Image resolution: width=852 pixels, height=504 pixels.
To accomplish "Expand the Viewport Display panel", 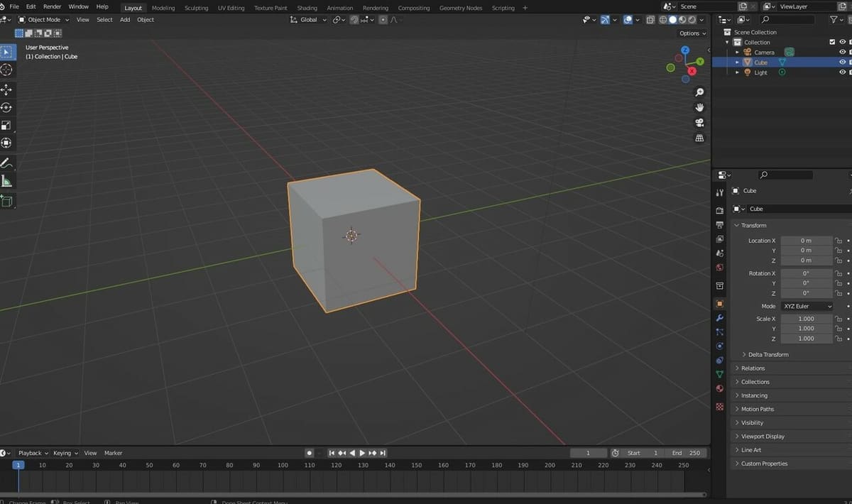I will click(x=763, y=436).
